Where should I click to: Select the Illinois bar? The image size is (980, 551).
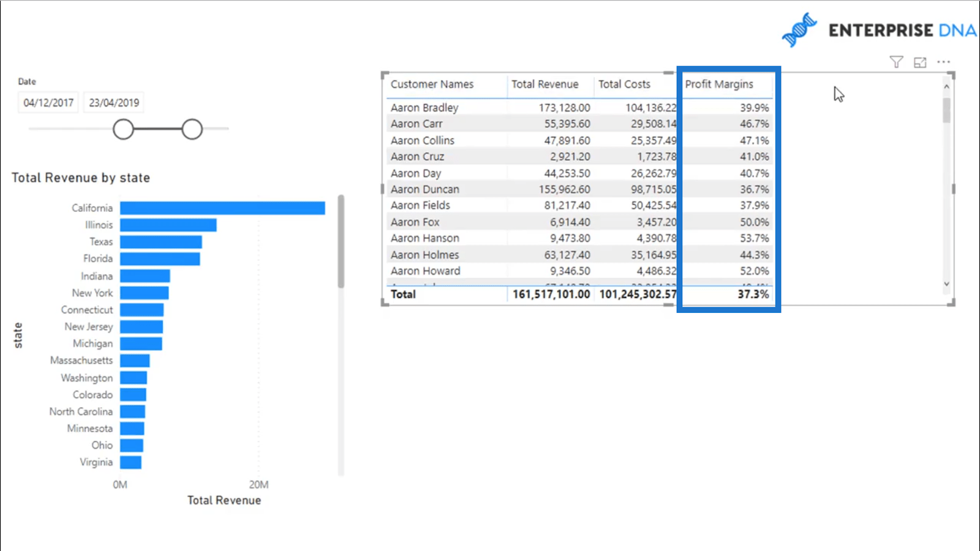click(168, 225)
